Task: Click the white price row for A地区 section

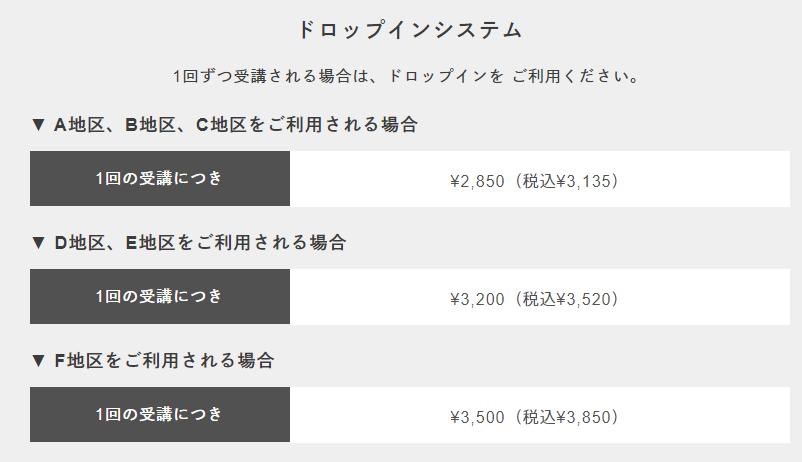Action: 540,179
